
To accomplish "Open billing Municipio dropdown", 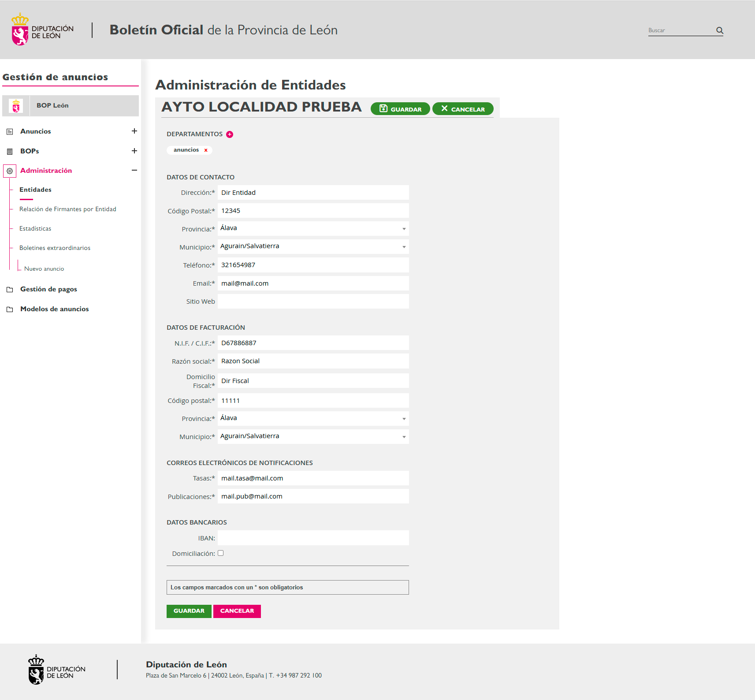I will [313, 436].
